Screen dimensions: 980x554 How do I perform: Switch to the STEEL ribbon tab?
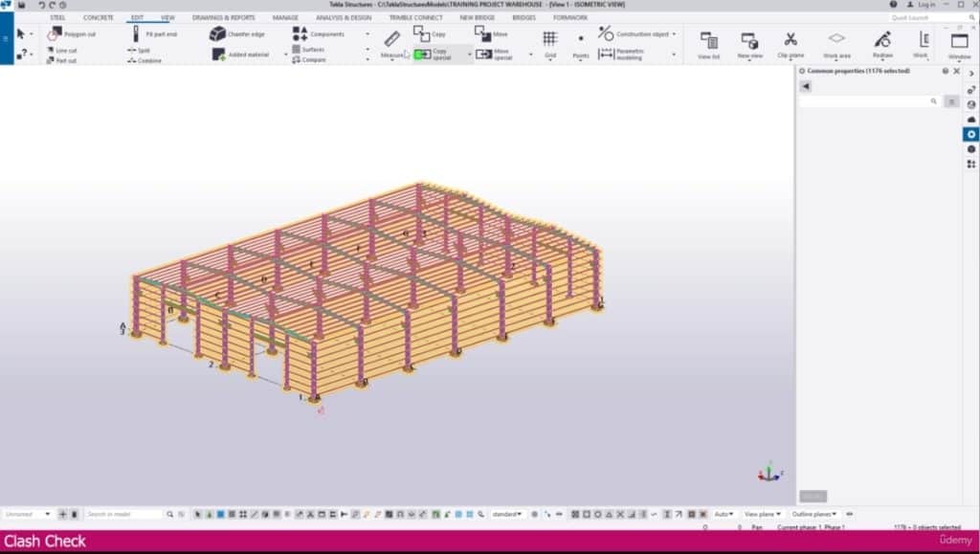pos(57,17)
